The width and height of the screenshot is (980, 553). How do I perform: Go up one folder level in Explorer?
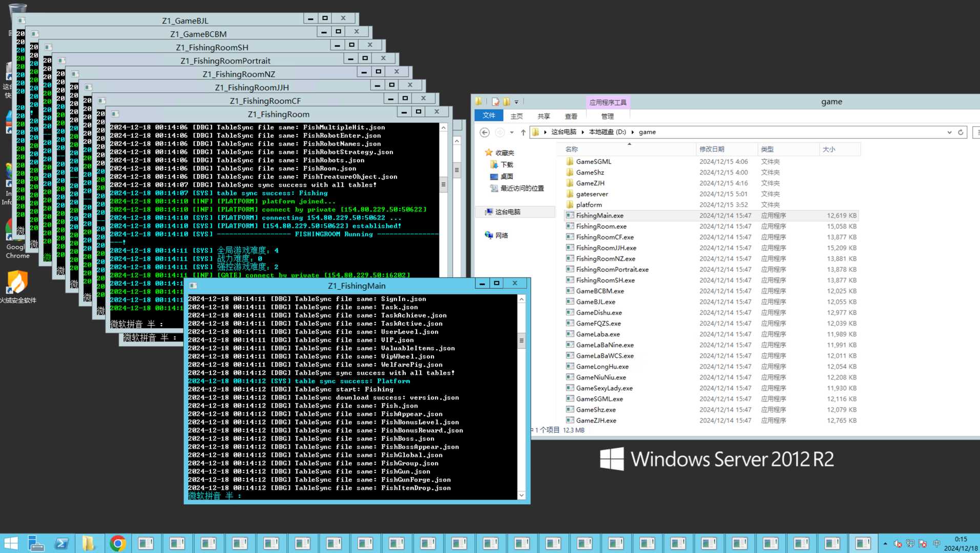click(523, 133)
